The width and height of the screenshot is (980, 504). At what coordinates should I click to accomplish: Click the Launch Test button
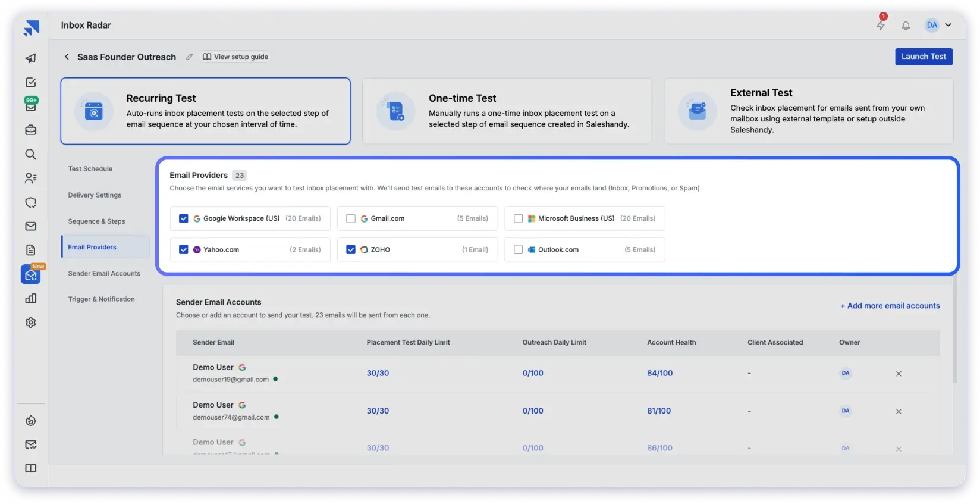[924, 57]
